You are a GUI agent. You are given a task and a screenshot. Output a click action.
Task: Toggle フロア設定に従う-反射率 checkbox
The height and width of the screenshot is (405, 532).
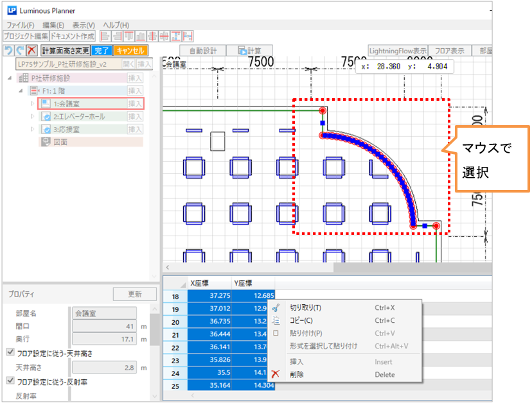tap(10, 383)
